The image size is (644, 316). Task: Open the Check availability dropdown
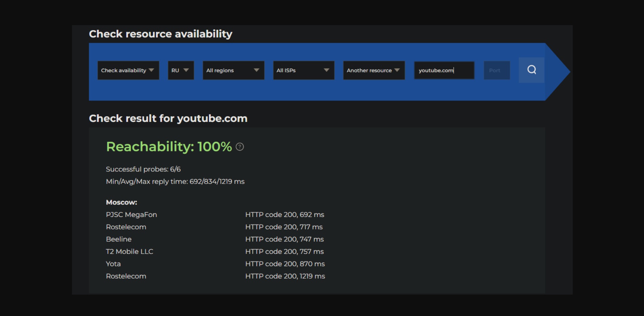coord(128,70)
